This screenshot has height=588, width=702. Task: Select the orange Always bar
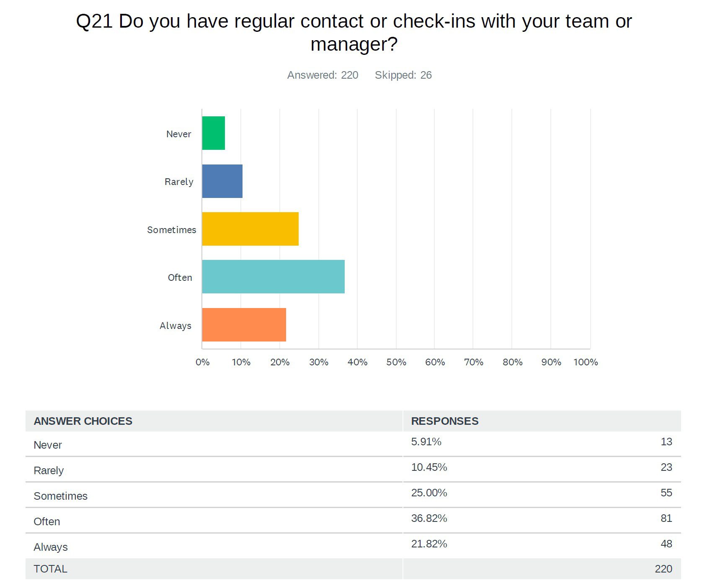[x=244, y=325]
